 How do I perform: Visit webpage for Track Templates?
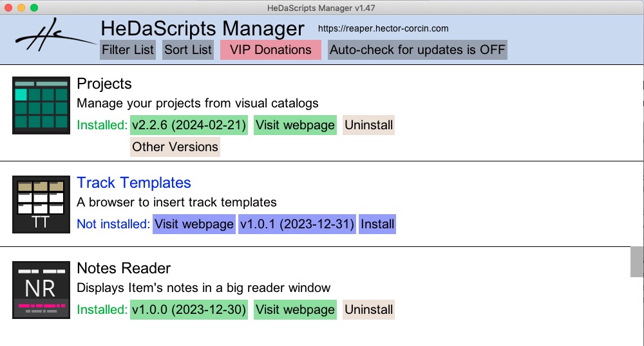coord(194,224)
